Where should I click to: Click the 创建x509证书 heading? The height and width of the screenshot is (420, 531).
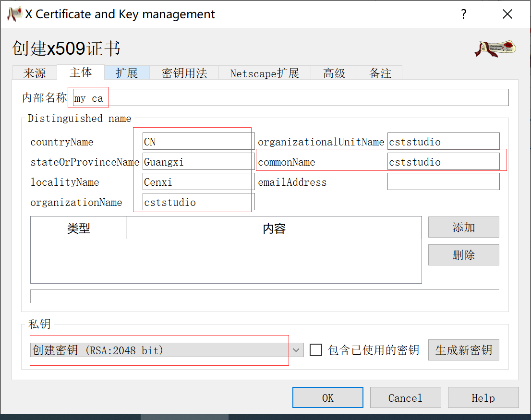click(66, 48)
